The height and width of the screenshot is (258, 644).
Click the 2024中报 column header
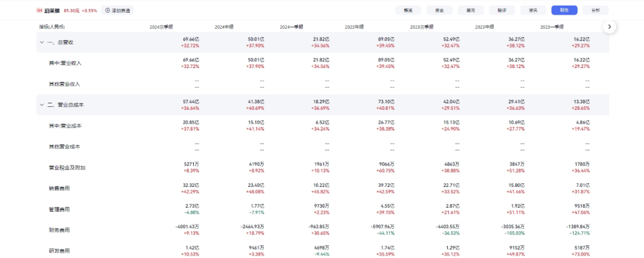pos(226,27)
